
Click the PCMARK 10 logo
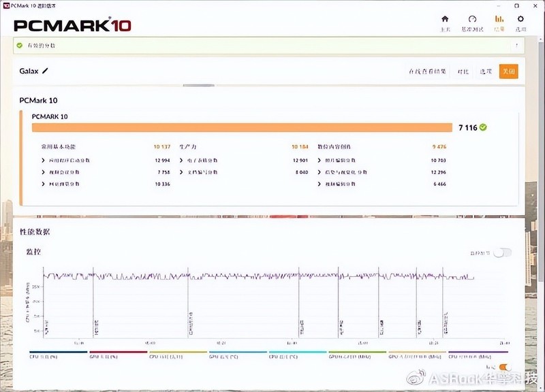click(x=72, y=25)
